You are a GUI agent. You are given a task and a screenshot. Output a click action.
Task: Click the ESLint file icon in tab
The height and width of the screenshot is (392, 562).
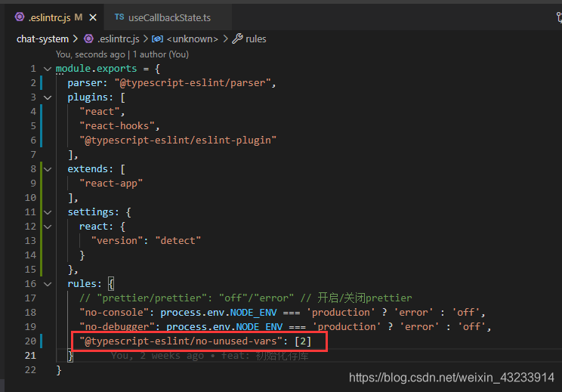20,17
